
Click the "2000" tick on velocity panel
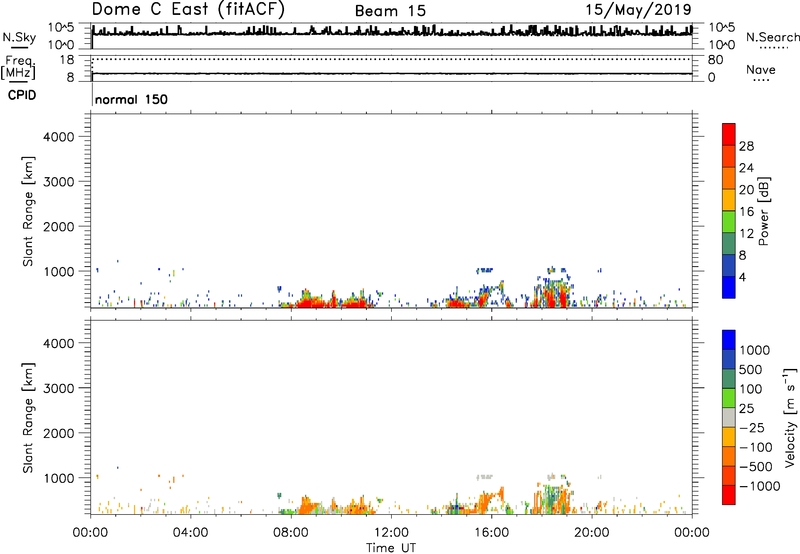click(58, 433)
